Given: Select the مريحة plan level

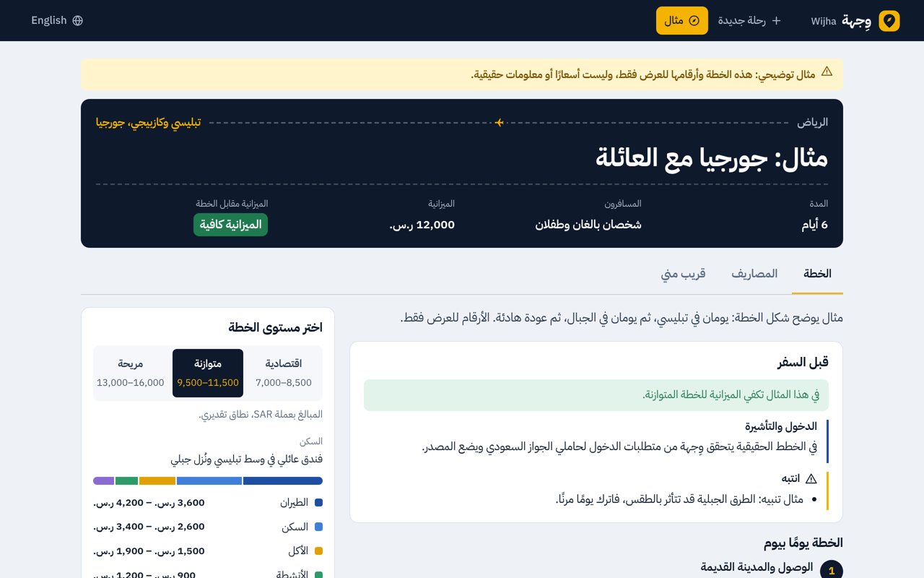Looking at the screenshot, I should (131, 373).
